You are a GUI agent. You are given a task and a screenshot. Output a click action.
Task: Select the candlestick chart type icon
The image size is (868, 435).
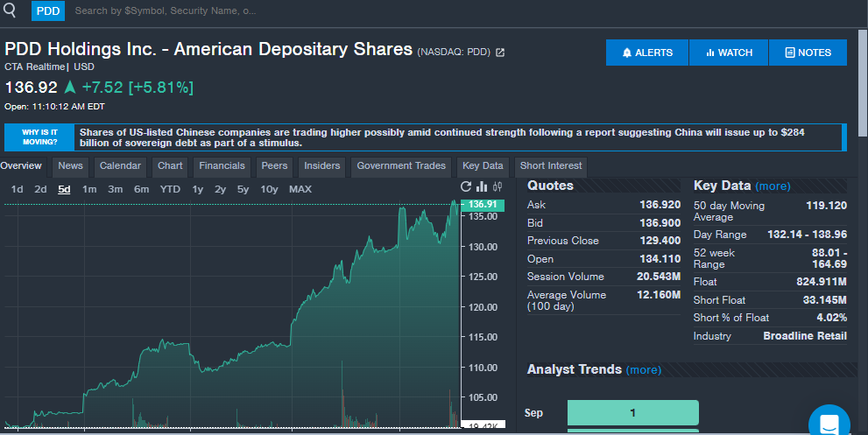(498, 186)
